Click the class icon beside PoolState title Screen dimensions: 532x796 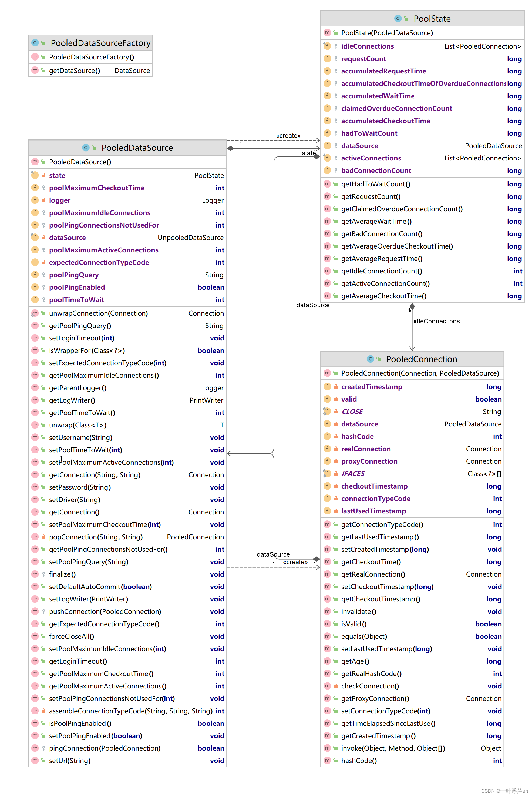click(x=398, y=18)
